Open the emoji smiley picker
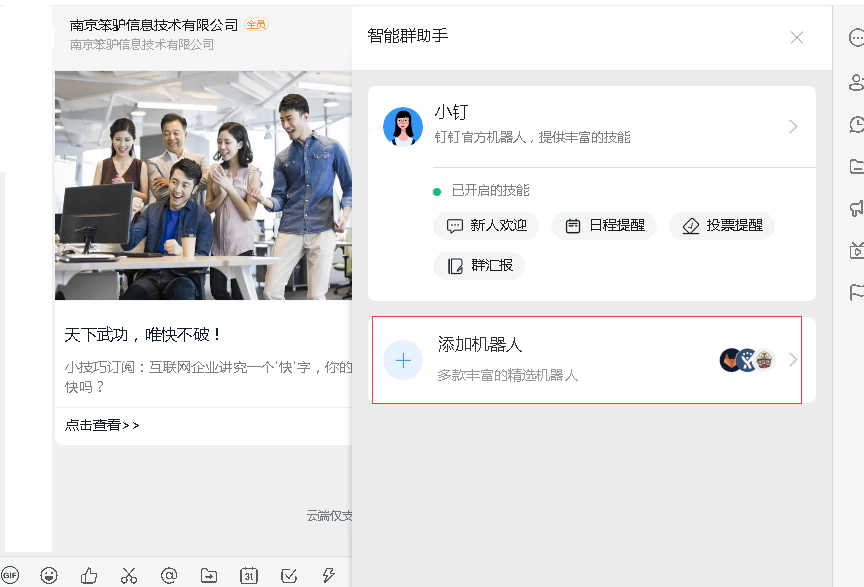The height and width of the screenshot is (587, 864). pos(49,575)
